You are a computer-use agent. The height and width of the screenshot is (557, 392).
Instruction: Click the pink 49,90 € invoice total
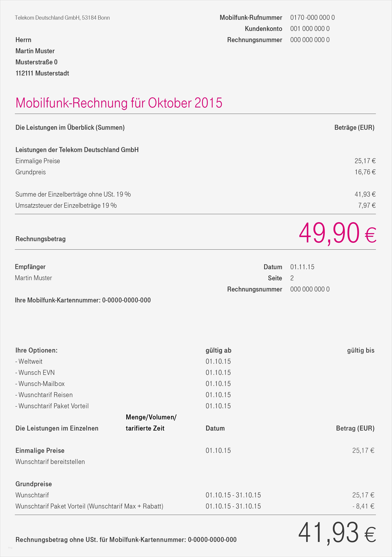[337, 233]
